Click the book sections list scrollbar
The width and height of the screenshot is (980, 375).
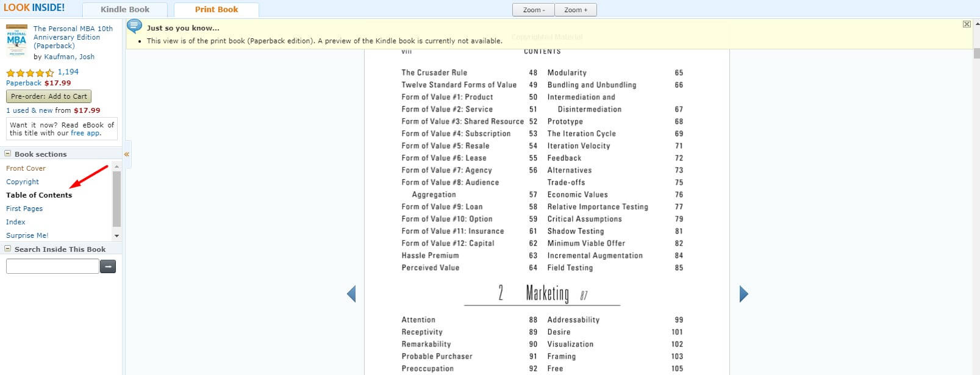click(x=116, y=198)
